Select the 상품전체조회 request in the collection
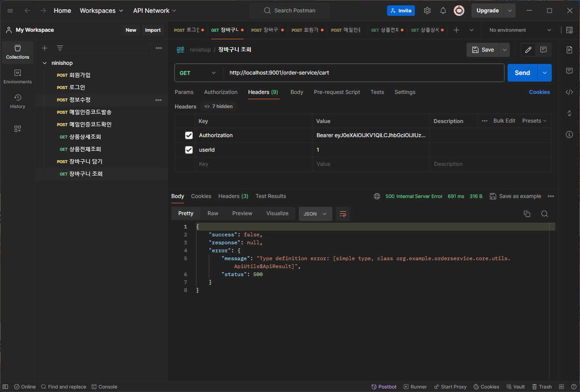Viewport: 580px width, 392px height. [x=102, y=149]
